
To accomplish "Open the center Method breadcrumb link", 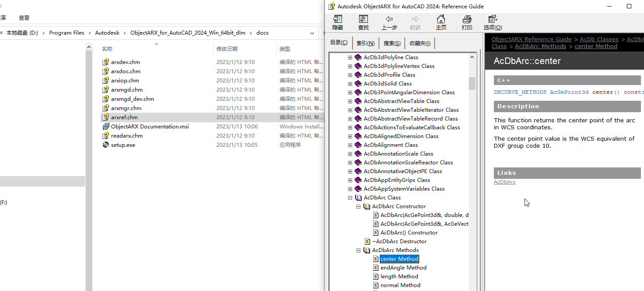I will (596, 46).
